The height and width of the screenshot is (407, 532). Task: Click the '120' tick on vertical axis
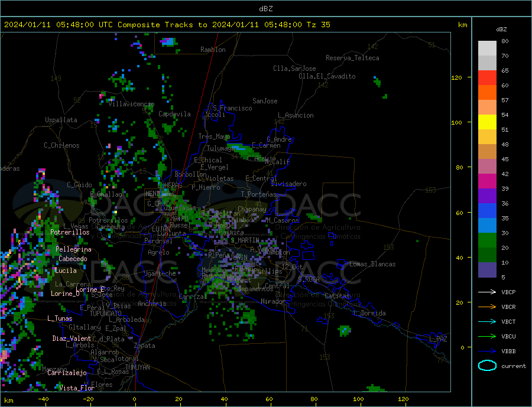[457, 77]
